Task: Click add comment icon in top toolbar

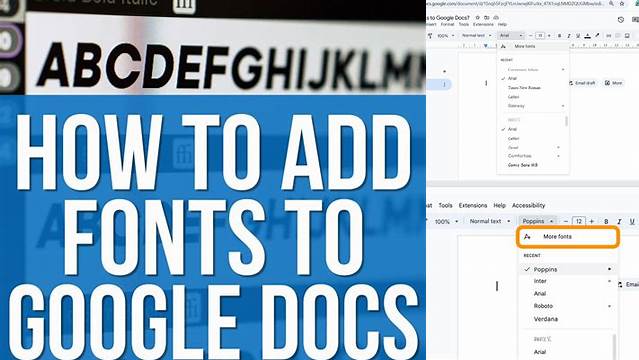Action: 618,36
